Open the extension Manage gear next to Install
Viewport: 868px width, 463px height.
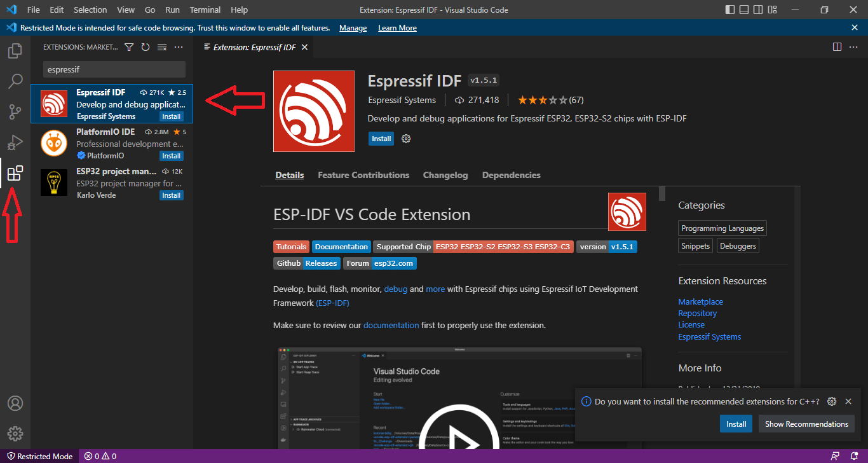click(x=406, y=139)
